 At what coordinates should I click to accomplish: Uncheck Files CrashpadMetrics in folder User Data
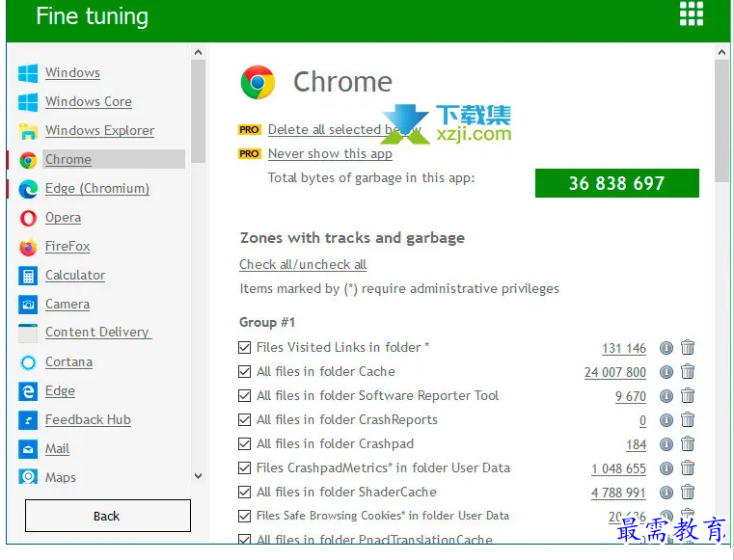point(244,467)
